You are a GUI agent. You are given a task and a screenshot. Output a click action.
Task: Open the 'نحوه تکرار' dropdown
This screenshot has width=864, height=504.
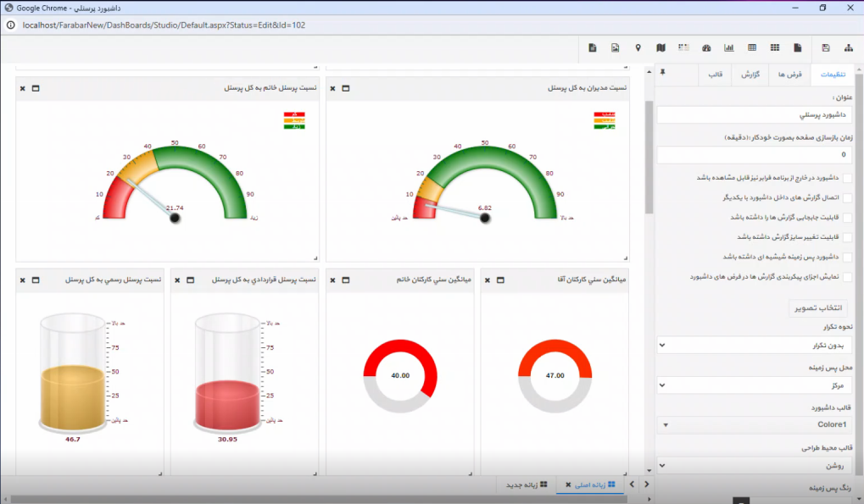(x=754, y=346)
